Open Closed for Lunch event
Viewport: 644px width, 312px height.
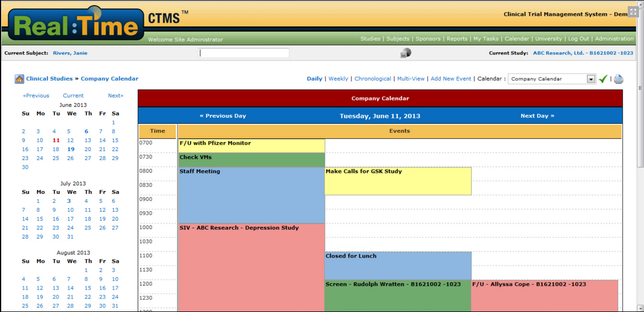point(398,266)
